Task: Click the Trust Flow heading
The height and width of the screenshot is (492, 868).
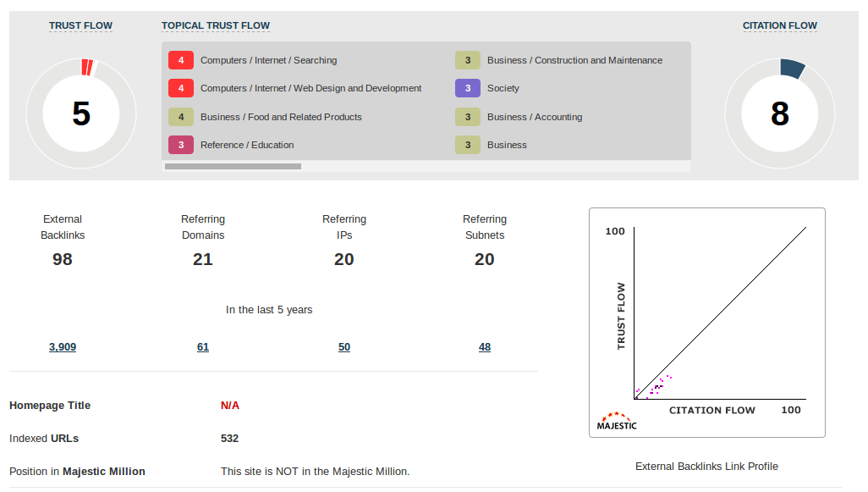Action: coord(80,25)
